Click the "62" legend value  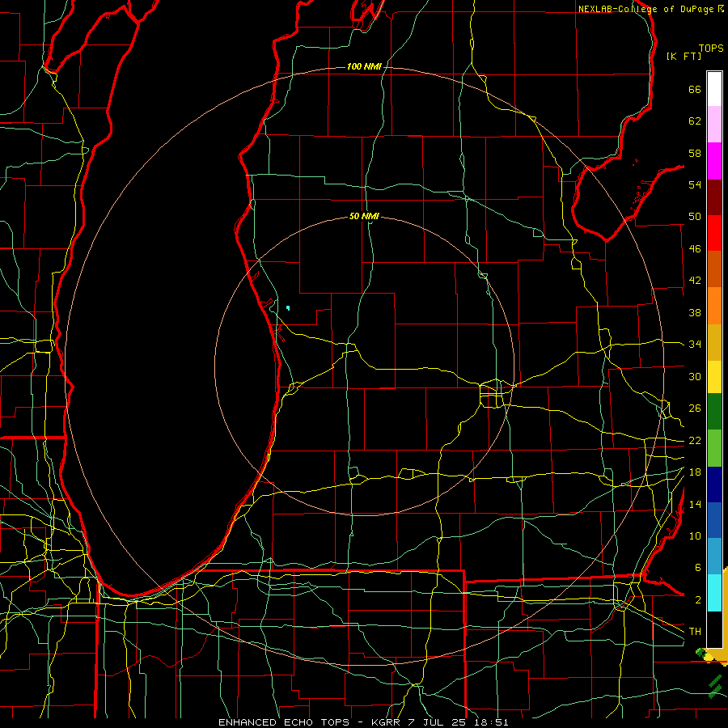[695, 121]
